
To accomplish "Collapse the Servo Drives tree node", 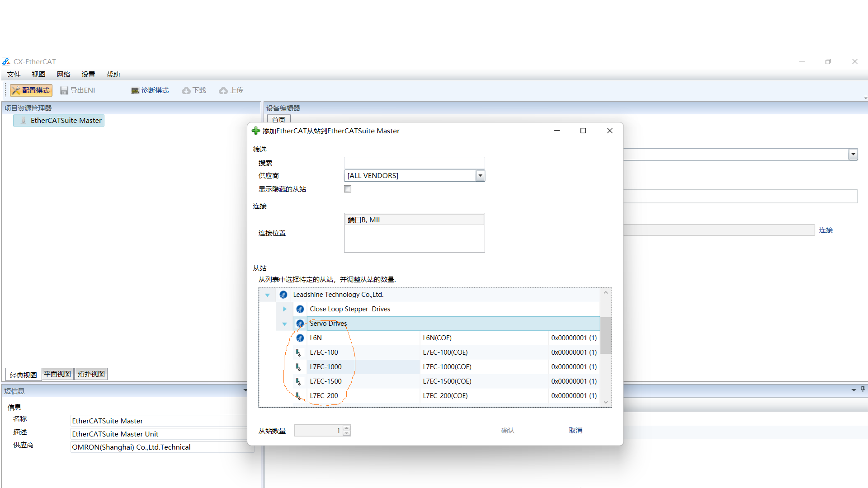I will (285, 324).
